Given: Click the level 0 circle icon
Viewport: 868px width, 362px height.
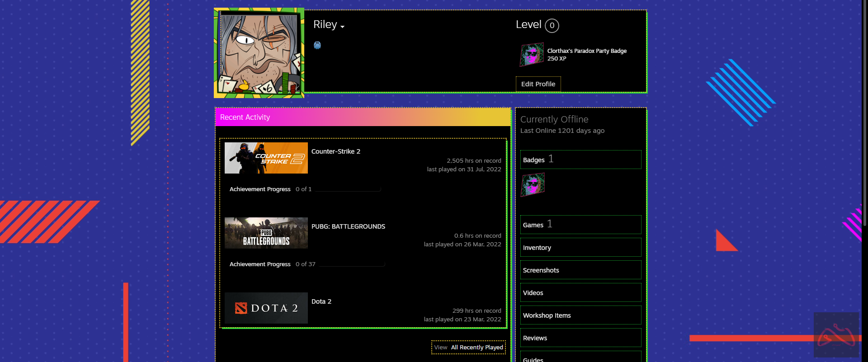Looking at the screenshot, I should click(x=552, y=26).
